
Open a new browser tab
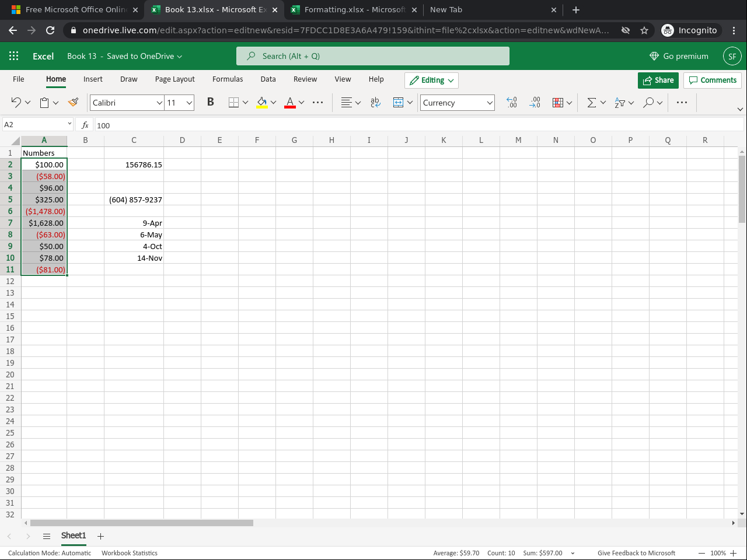pos(576,9)
